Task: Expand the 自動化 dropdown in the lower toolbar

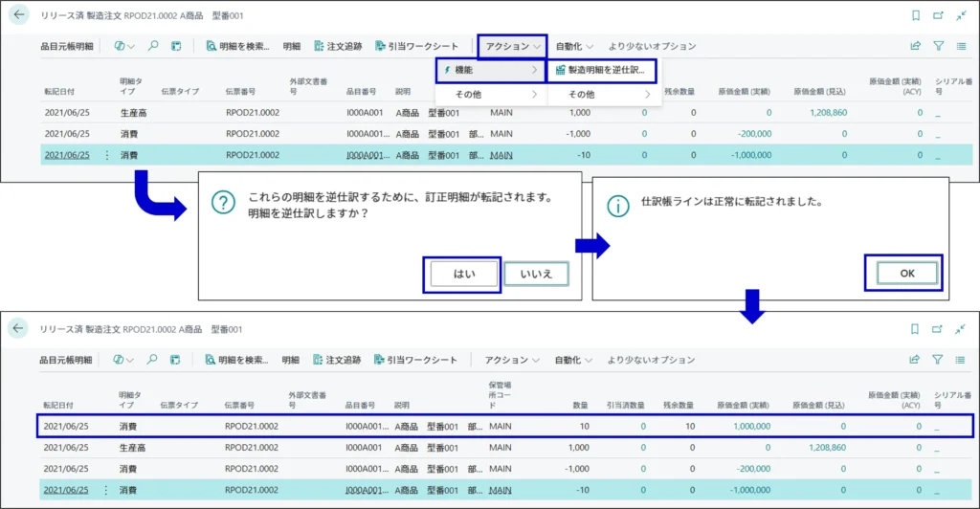Action: click(574, 360)
